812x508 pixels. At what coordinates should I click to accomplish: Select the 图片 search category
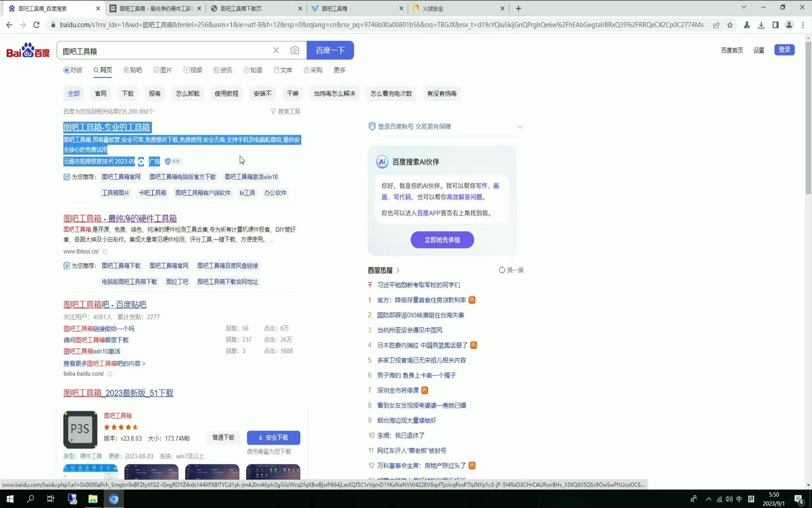(x=163, y=70)
